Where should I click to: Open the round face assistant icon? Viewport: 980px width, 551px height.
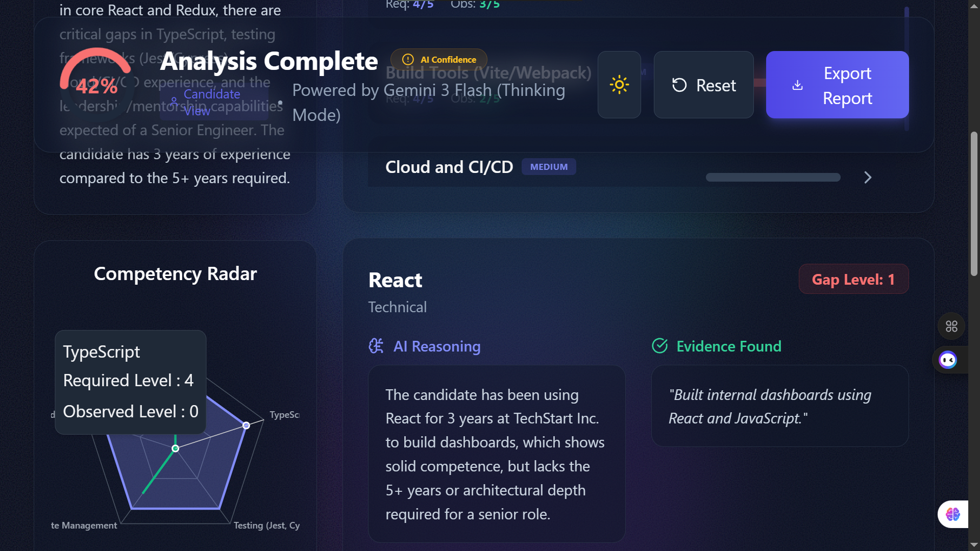click(948, 360)
